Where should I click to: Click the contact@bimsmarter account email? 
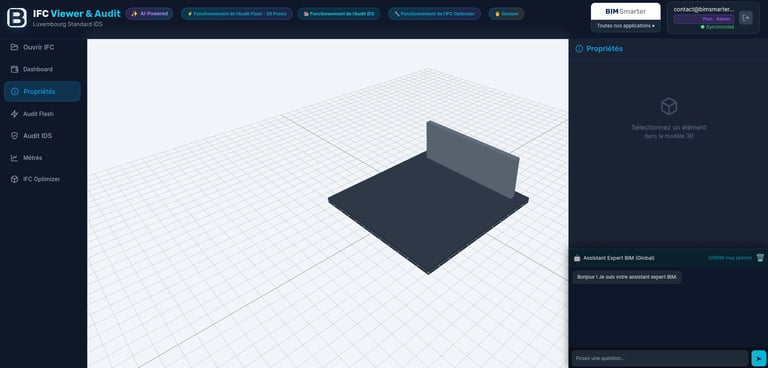click(x=704, y=9)
